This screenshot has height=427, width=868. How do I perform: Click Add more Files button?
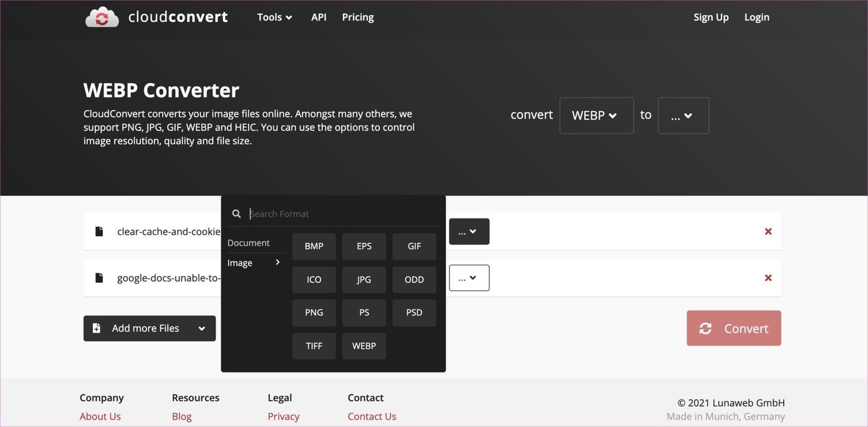click(x=150, y=328)
